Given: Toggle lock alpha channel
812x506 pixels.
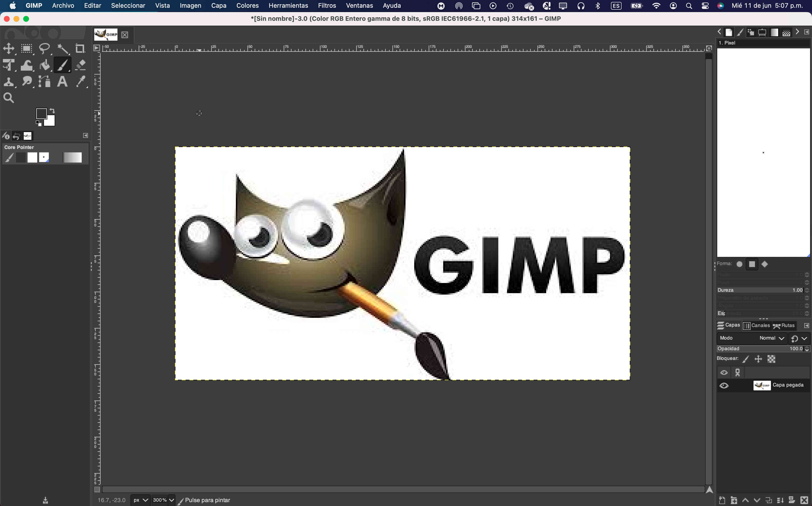Looking at the screenshot, I should coord(771,359).
